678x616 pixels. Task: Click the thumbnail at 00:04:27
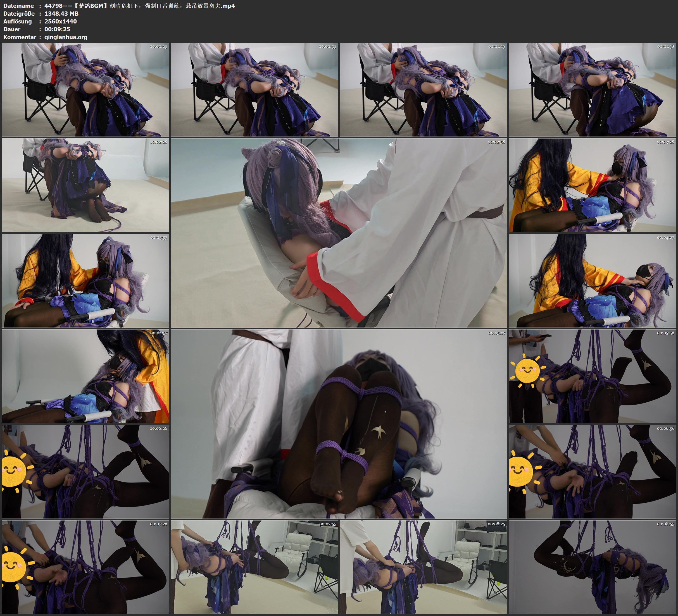coord(593,281)
